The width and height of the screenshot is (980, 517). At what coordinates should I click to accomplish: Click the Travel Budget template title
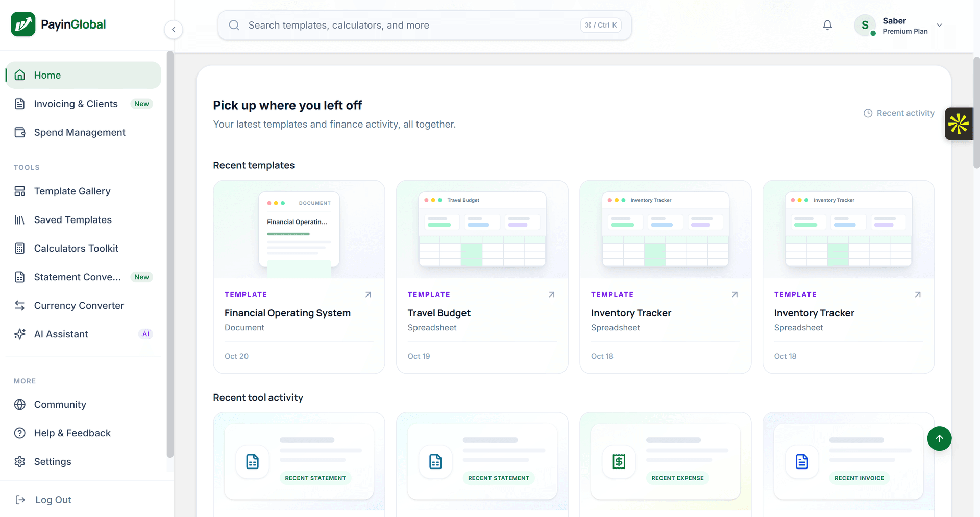[439, 313]
